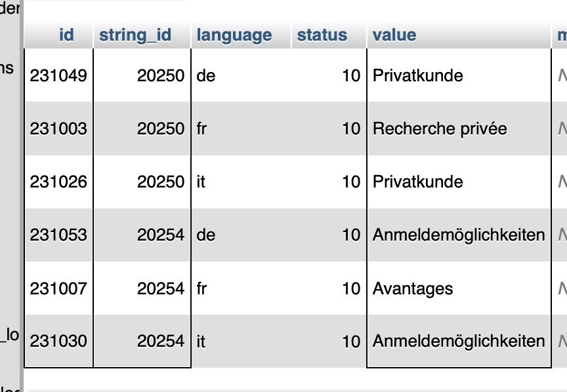This screenshot has height=392, width=567.
Task: Sort by the value column header
Action: pos(394,35)
